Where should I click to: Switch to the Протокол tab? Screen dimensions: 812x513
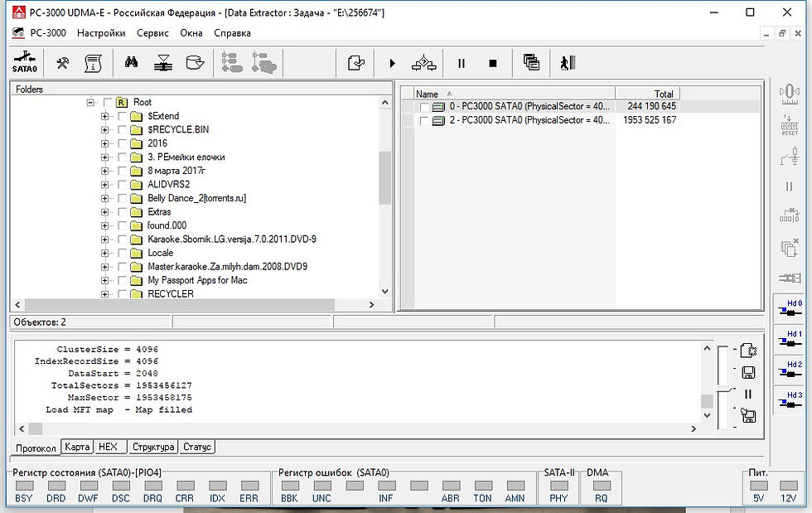pyautogui.click(x=36, y=448)
